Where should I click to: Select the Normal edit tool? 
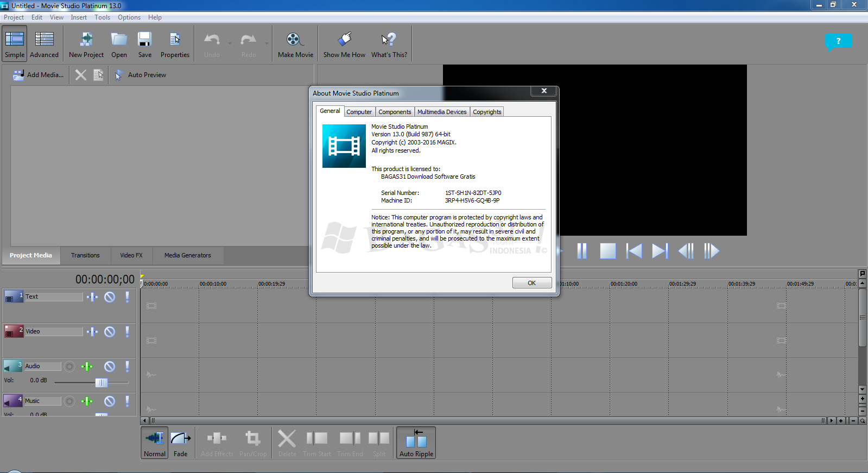pyautogui.click(x=155, y=443)
